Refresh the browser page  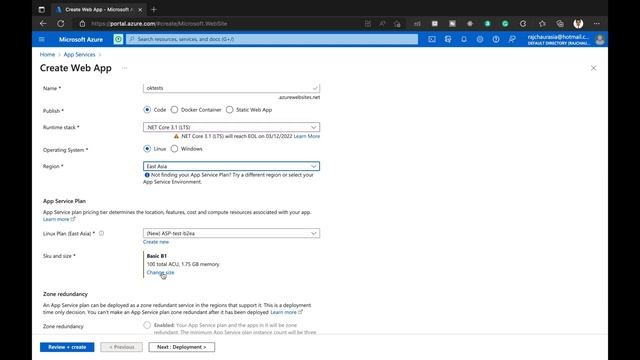coord(60,24)
